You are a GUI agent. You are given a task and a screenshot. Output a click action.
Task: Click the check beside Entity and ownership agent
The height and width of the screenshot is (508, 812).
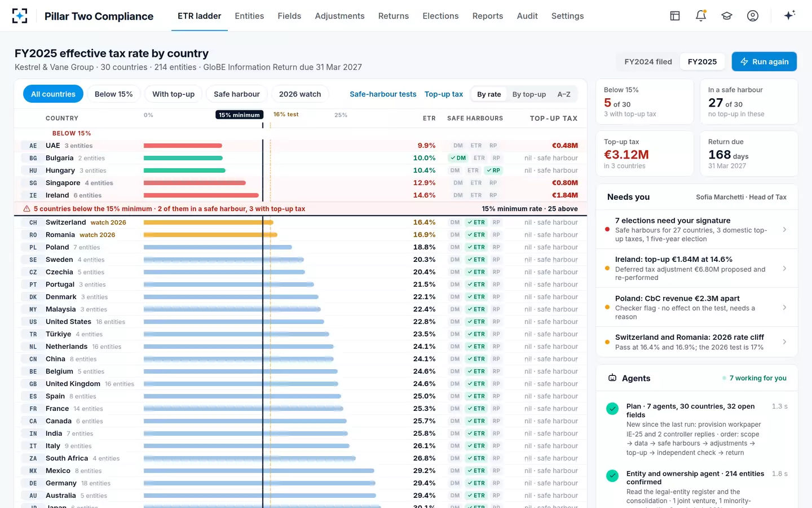[x=612, y=476]
